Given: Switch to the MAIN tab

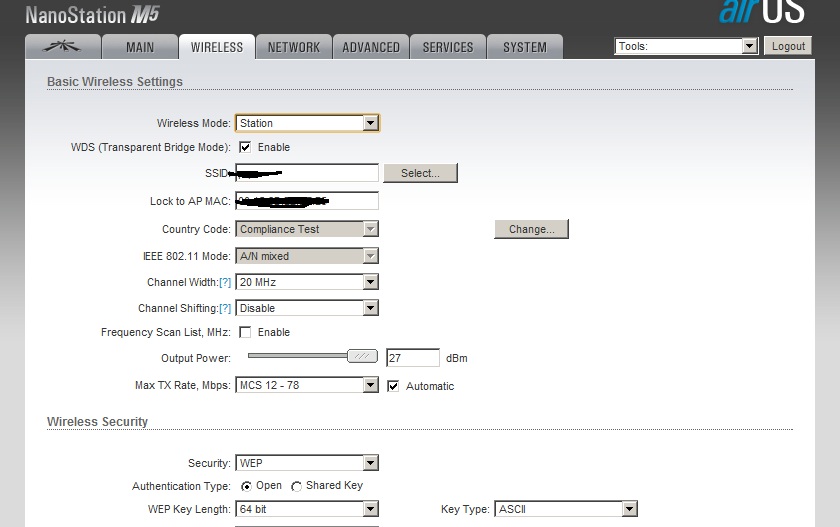Looking at the screenshot, I should 140,47.
